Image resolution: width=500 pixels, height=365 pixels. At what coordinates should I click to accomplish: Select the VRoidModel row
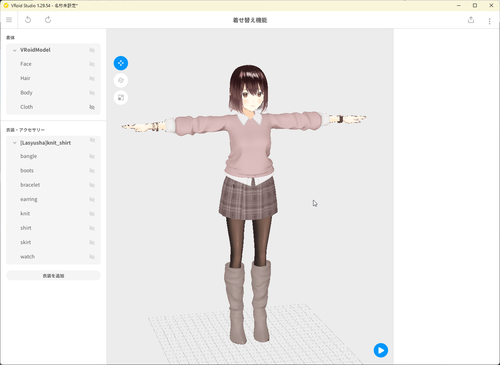point(53,50)
